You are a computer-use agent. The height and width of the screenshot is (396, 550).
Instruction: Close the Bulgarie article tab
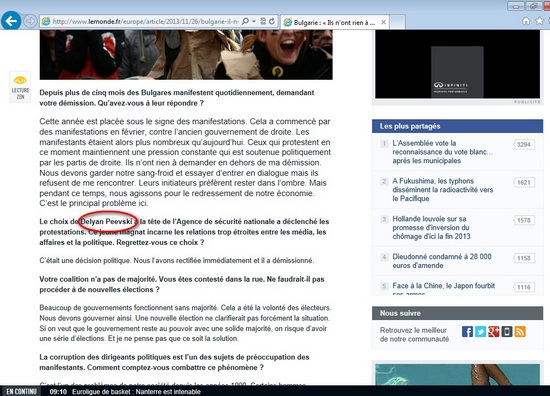coord(383,22)
